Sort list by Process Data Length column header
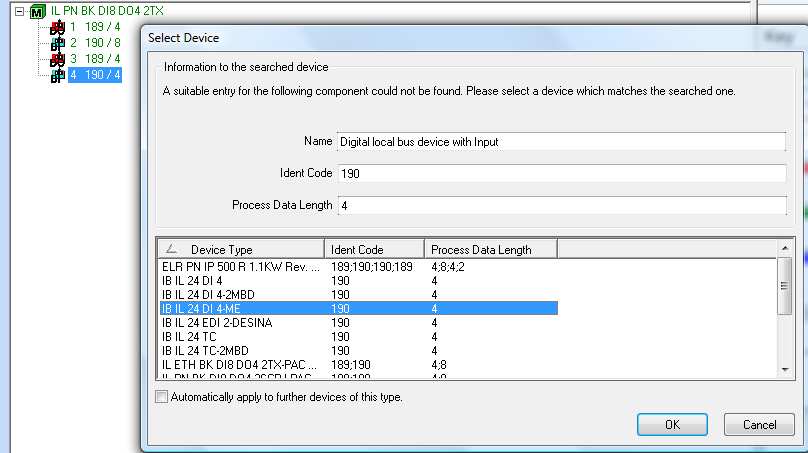The image size is (808, 453). 491,249
